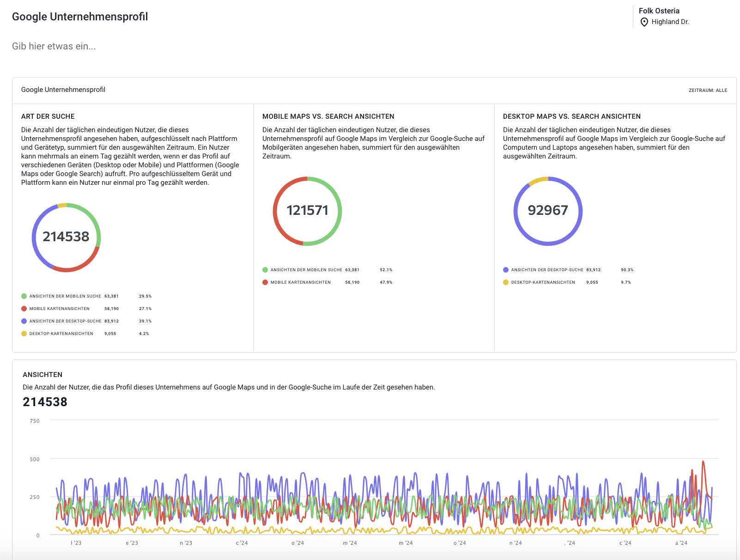
Task: Click the Folk Osteria business name
Action: coord(659,11)
